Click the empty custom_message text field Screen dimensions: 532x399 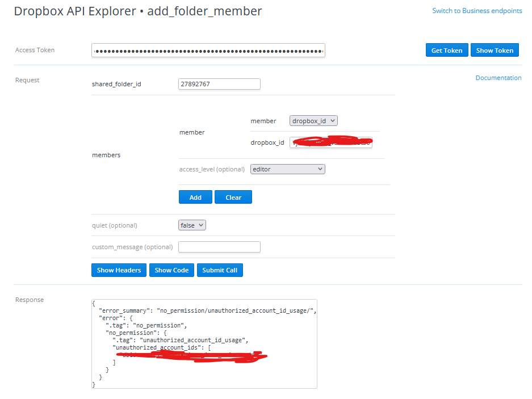click(219, 247)
